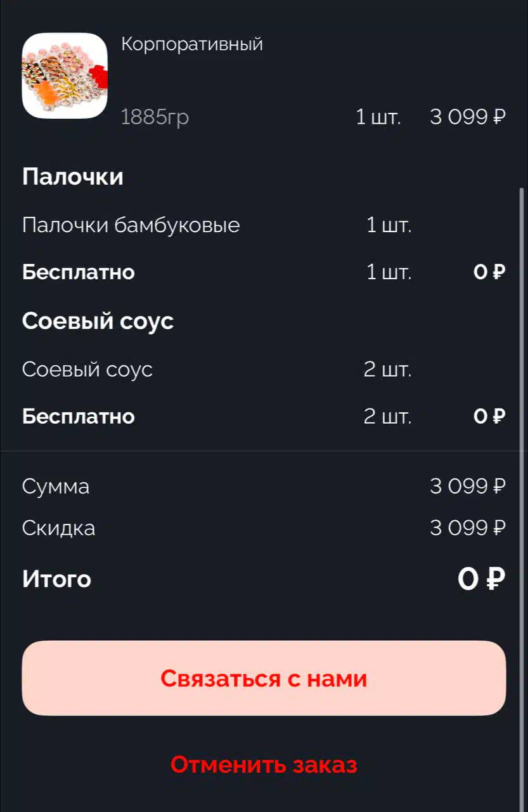This screenshot has width=528, height=812.
Task: Tap the Бесплатно row under Соевый соус
Action: 264,416
